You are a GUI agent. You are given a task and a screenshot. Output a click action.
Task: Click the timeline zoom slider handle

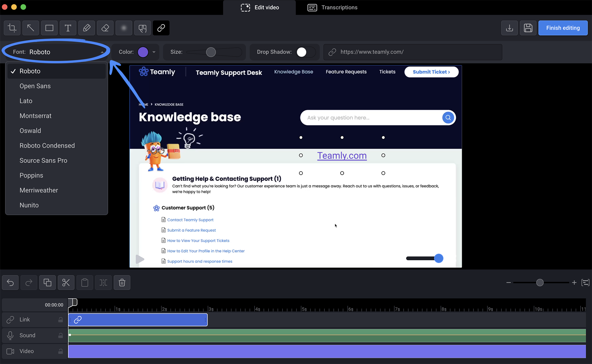pos(540,283)
